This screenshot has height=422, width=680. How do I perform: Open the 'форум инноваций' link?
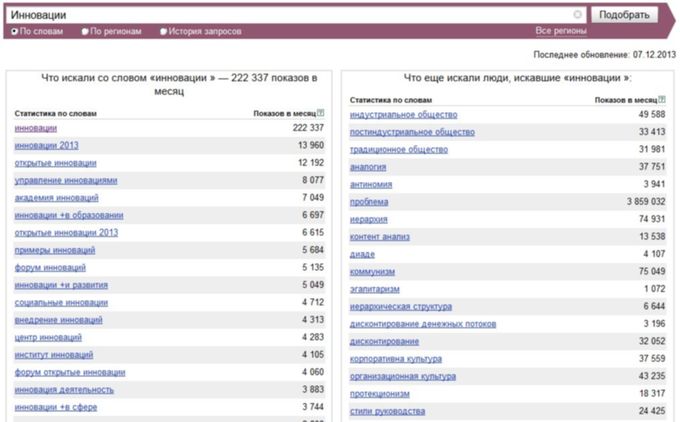click(50, 268)
